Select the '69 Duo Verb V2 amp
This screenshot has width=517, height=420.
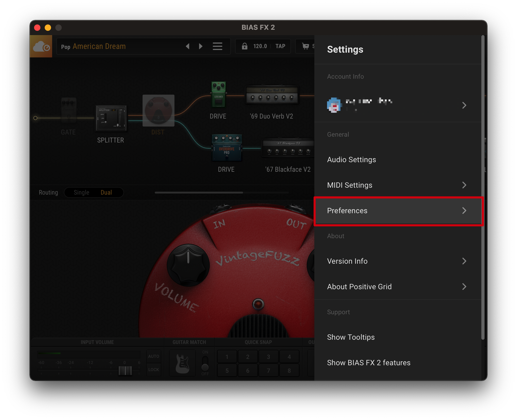click(x=272, y=95)
